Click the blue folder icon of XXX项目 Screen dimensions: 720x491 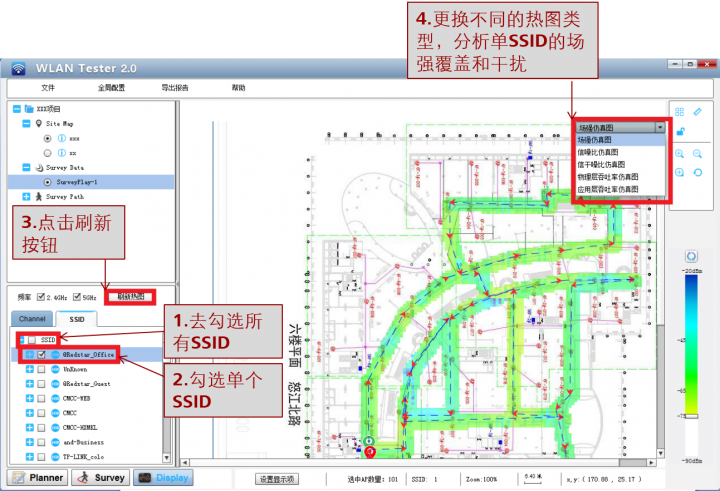tap(29, 109)
